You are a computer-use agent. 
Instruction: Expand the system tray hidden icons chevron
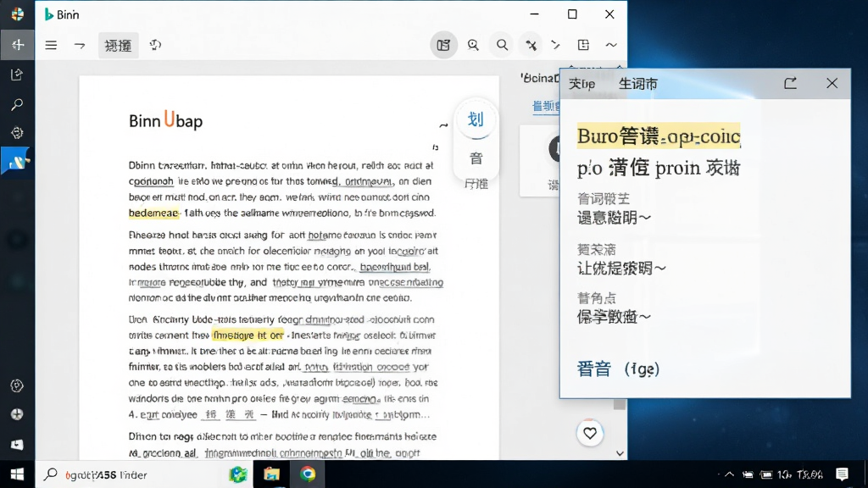tap(730, 474)
